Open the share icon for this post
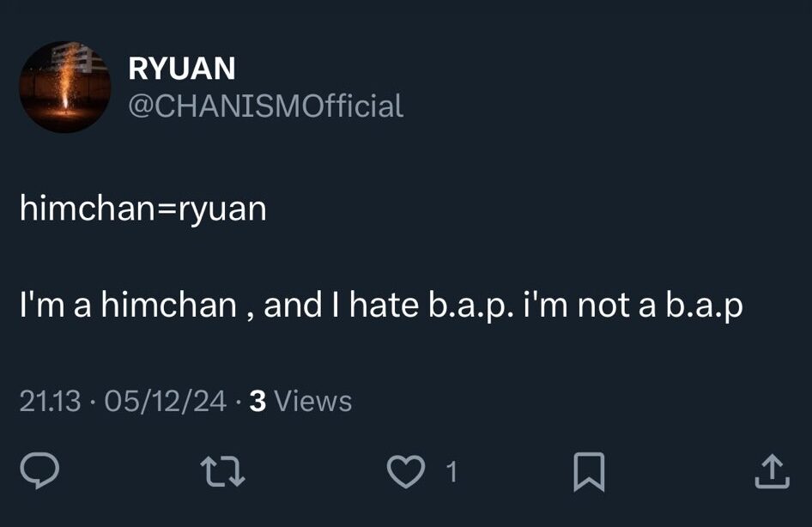 (771, 470)
